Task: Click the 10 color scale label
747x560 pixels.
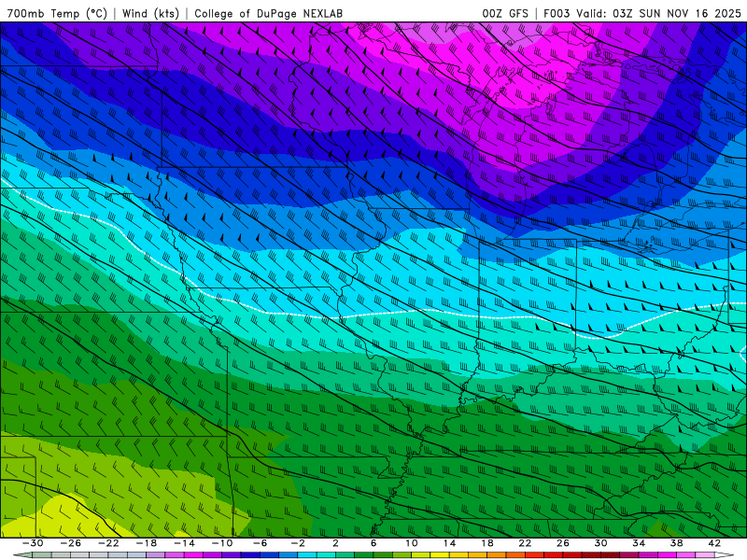Action: [412, 543]
